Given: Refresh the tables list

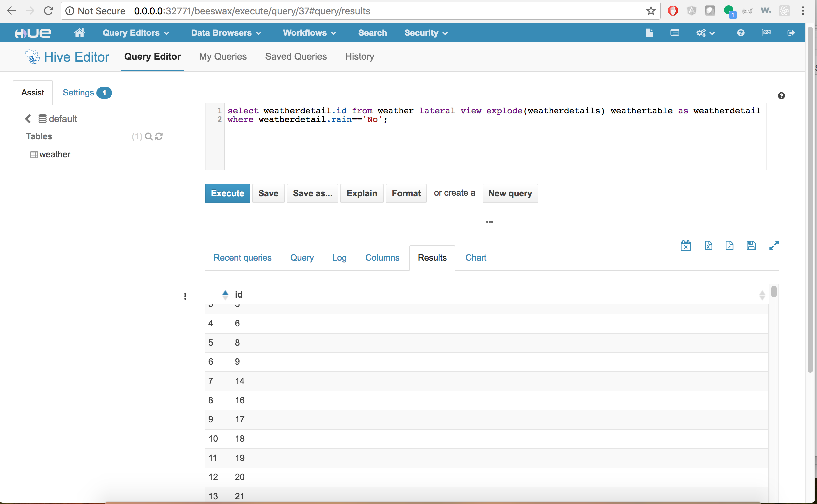Looking at the screenshot, I should [159, 136].
